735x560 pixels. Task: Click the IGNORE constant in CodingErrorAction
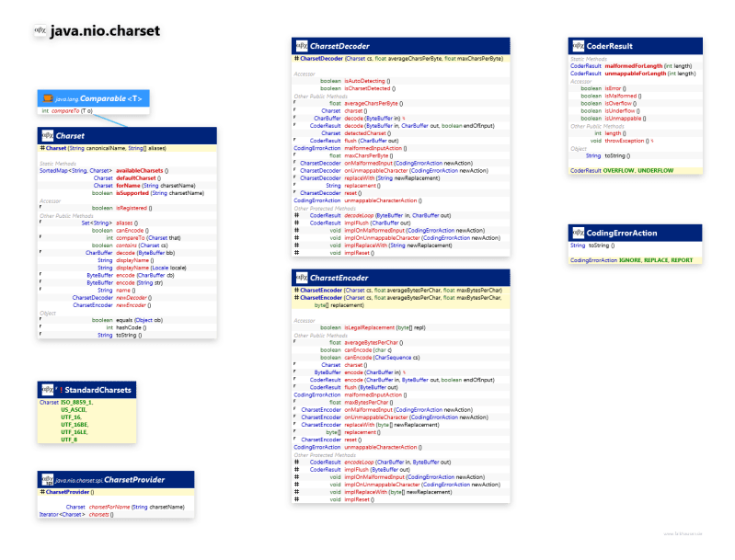click(x=629, y=260)
